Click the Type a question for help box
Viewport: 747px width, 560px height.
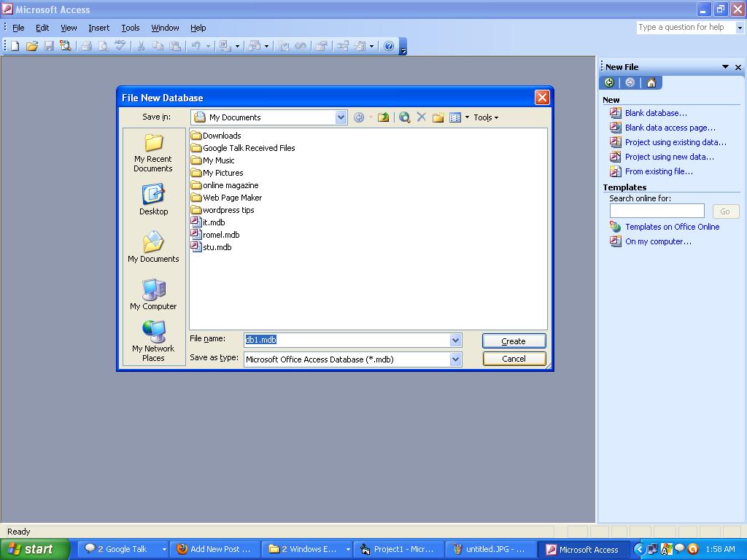(686, 28)
